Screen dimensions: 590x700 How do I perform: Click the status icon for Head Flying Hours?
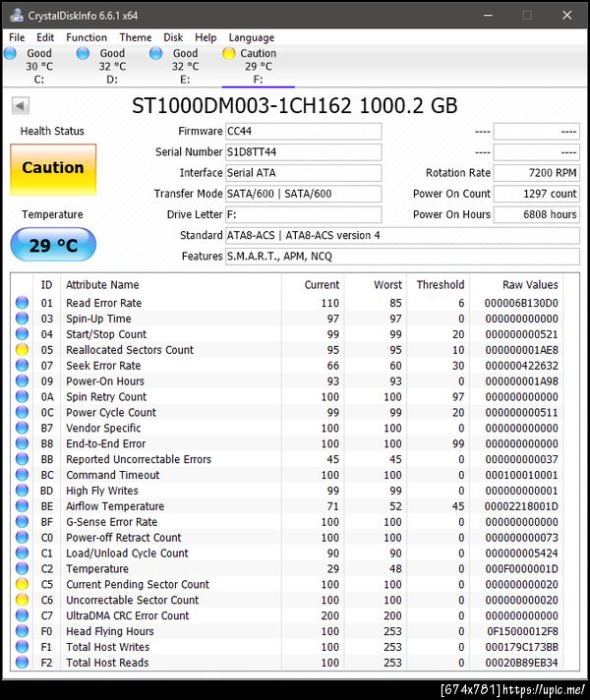22,631
